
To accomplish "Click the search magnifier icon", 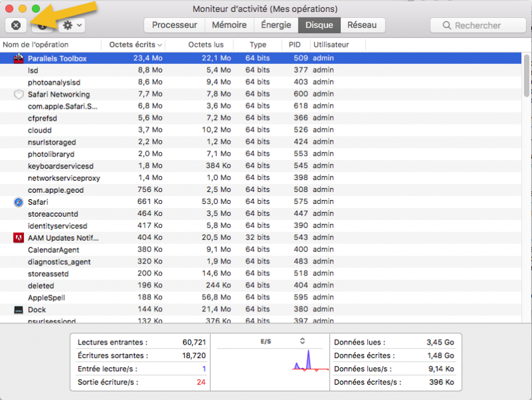I will (x=447, y=25).
